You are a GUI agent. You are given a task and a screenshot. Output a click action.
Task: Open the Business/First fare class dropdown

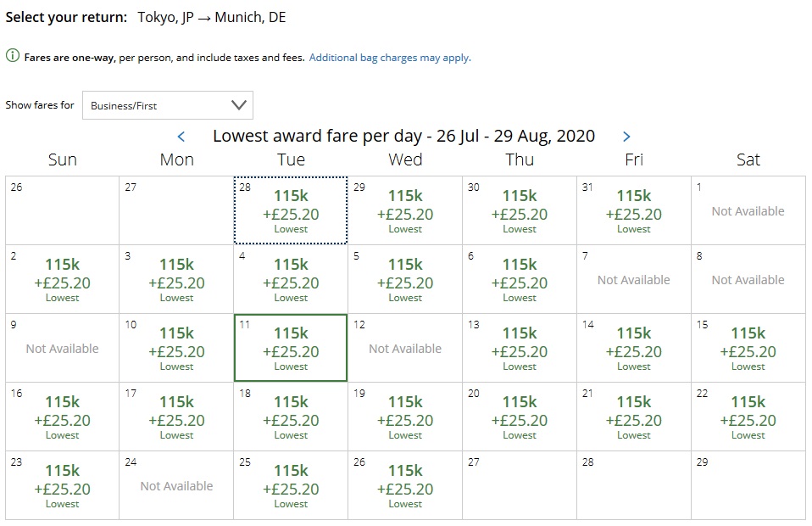click(168, 105)
